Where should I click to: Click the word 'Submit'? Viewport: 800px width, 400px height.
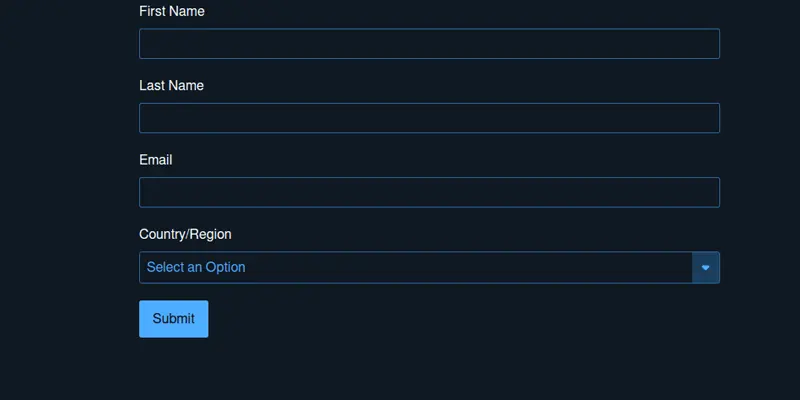point(173,319)
